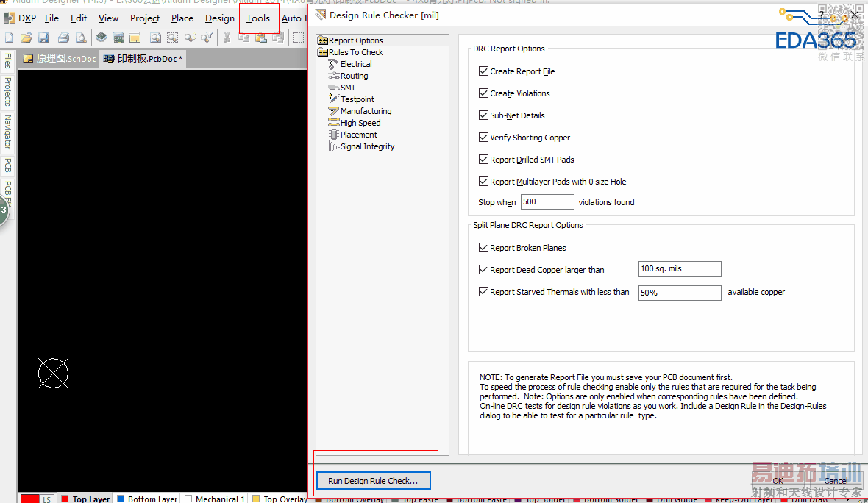
Task: Toggle Report Dead Copper larger than checkbox
Action: tap(483, 269)
